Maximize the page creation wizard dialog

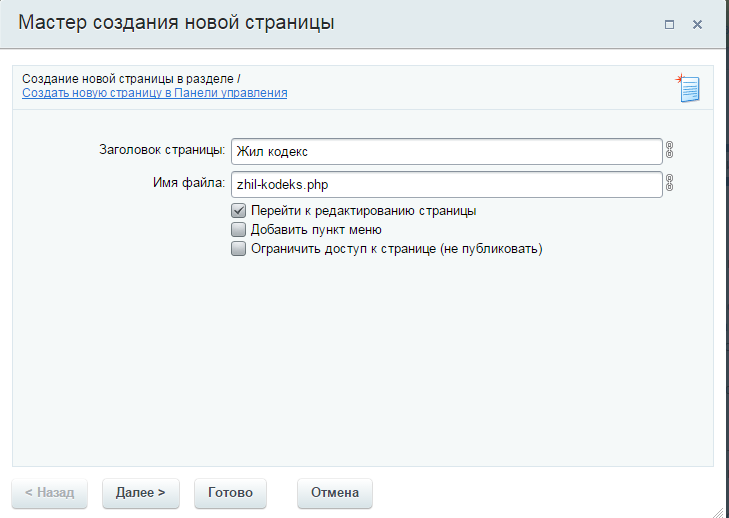point(669,24)
